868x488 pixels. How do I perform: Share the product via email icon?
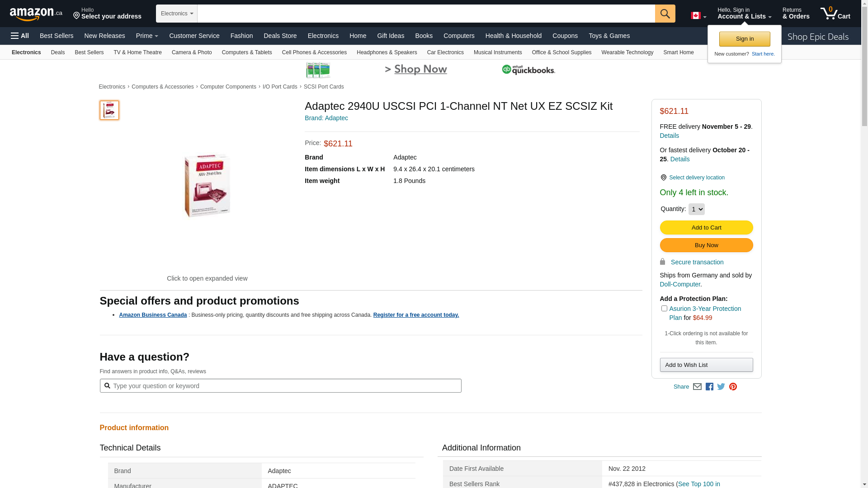pyautogui.click(x=697, y=387)
